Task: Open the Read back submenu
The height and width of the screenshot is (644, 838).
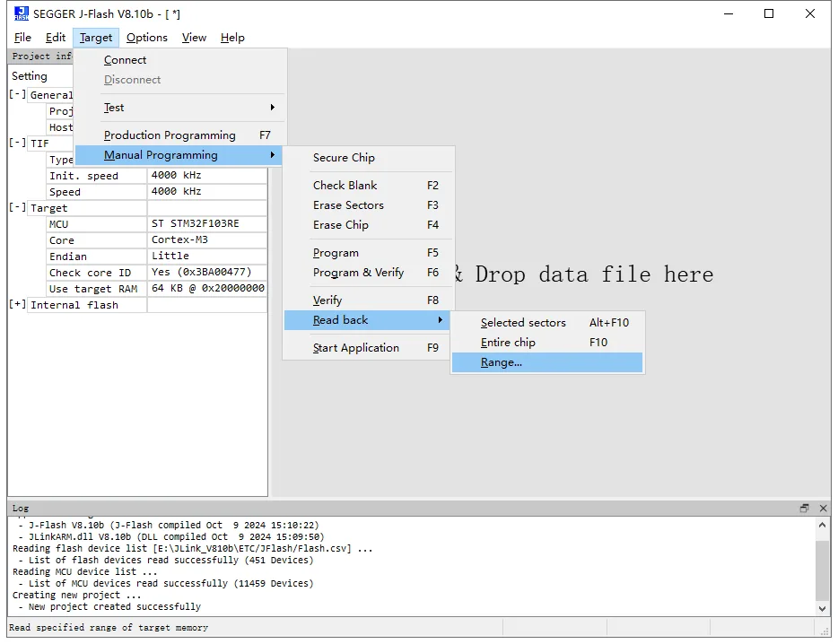Action: click(367, 320)
